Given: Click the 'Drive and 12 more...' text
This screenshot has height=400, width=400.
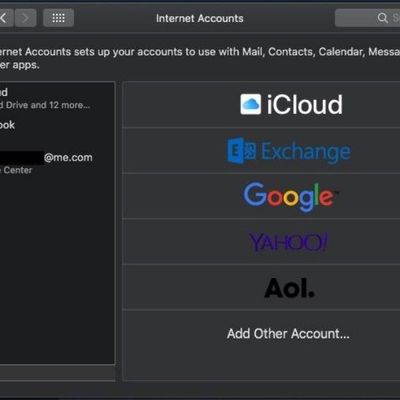Looking at the screenshot, I should pos(48,105).
